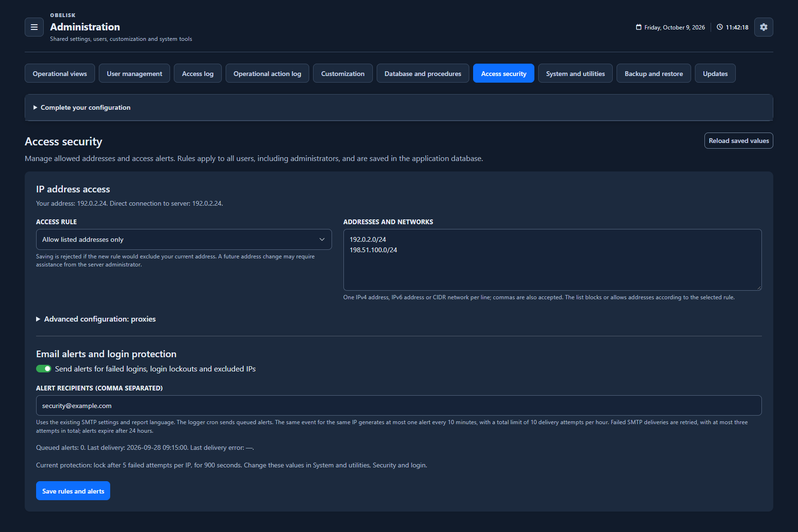
Task: Focus the alert recipients email field
Action: [399, 406]
